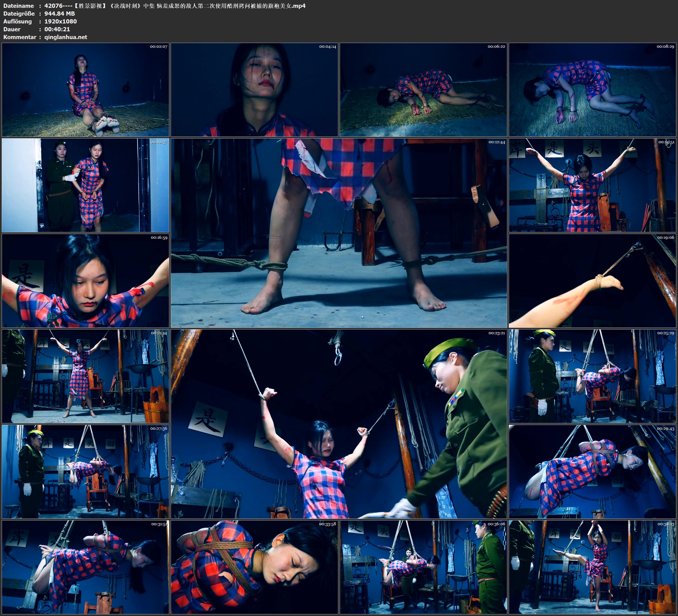Click the thumbnail timestamped 00:14:51

coord(593,185)
